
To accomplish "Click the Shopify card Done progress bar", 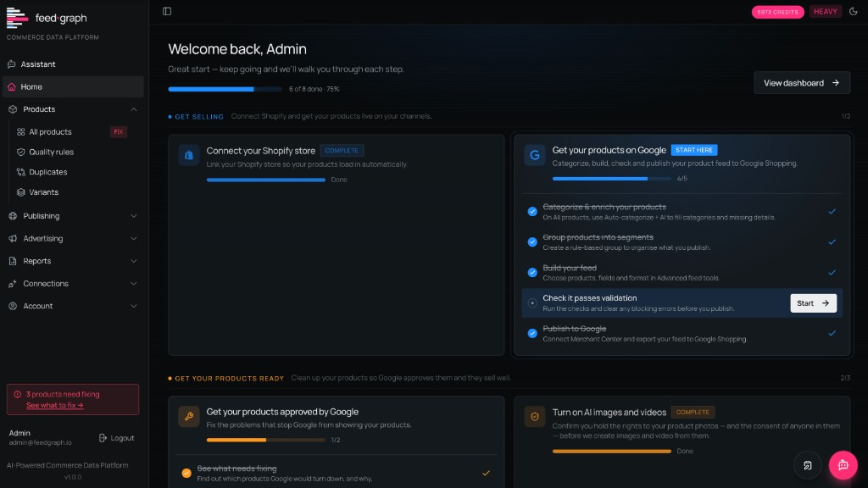I will point(265,180).
